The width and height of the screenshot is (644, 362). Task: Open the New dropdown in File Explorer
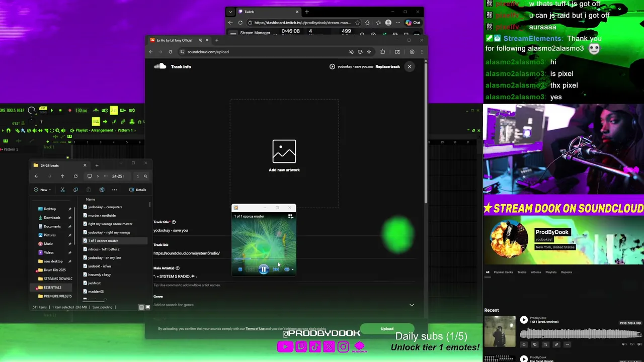tap(42, 190)
